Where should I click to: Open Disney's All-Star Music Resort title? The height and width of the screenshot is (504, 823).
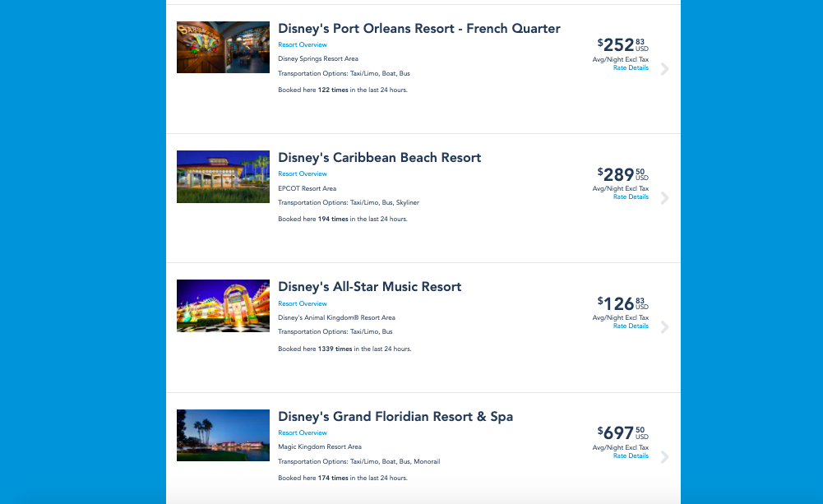[x=370, y=287]
